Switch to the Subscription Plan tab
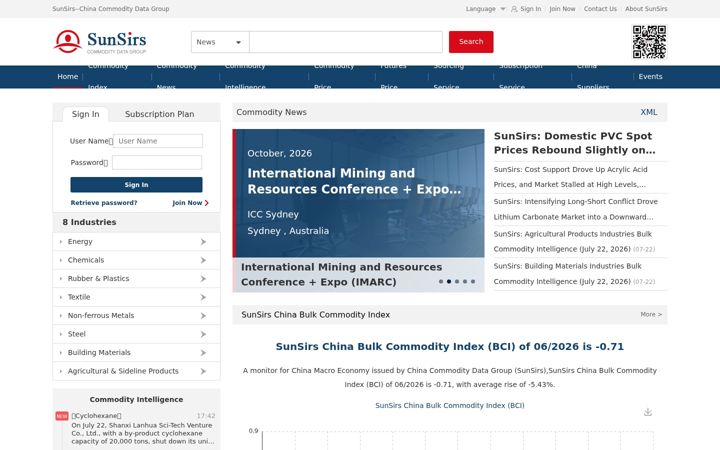Screen dimensions: 720x450 [x=159, y=114]
